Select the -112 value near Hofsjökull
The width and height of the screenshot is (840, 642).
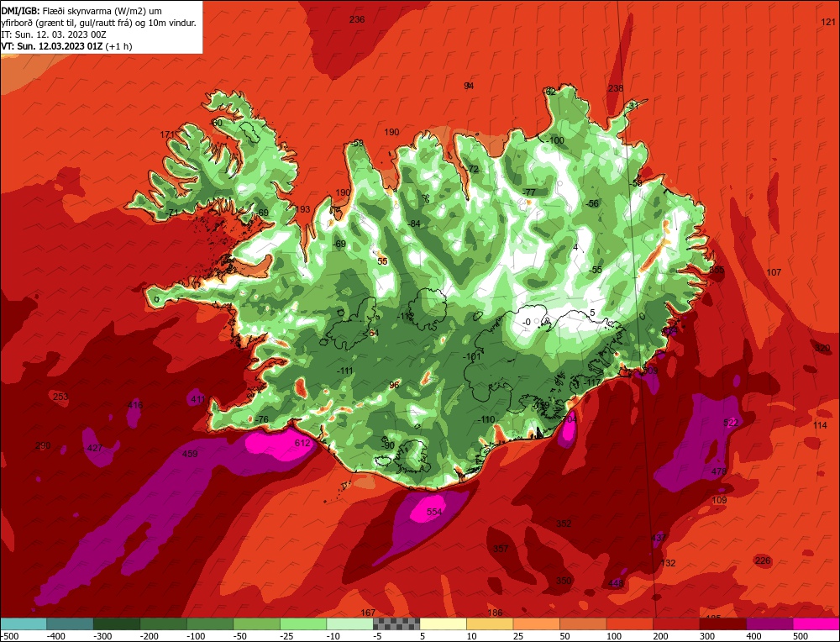click(406, 317)
